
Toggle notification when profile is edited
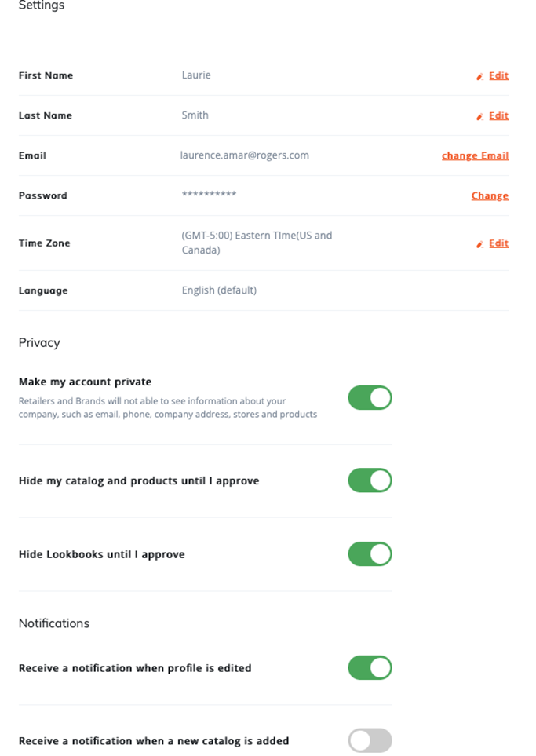click(370, 668)
